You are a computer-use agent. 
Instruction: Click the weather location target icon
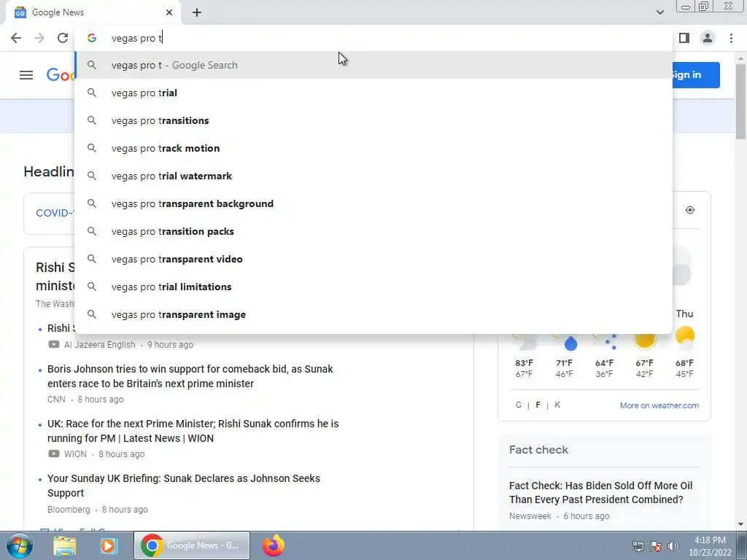pyautogui.click(x=690, y=210)
